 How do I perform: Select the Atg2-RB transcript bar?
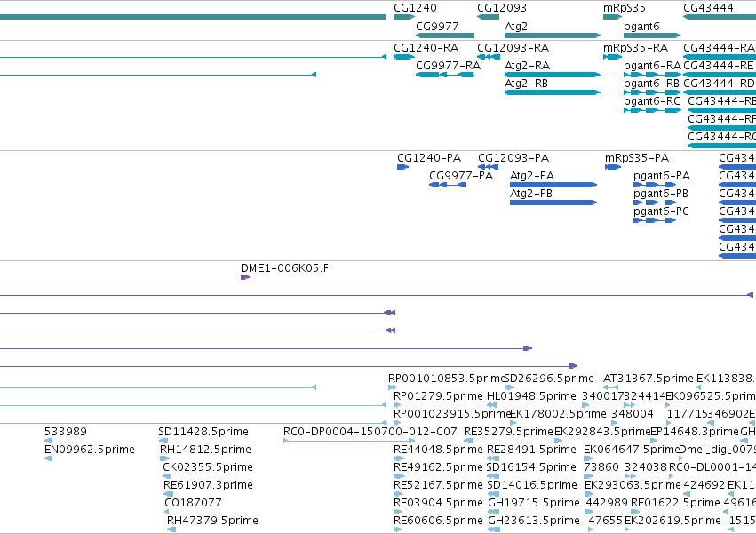point(553,92)
